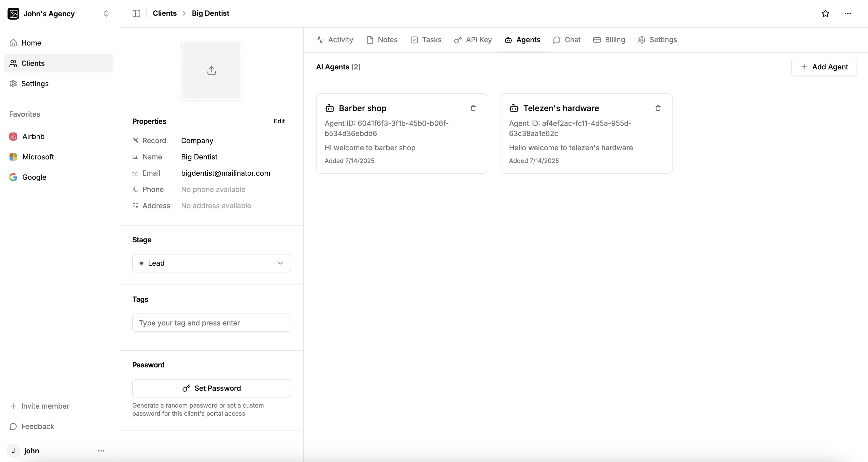
Task: Delete the Barber shop agent
Action: pyautogui.click(x=473, y=108)
